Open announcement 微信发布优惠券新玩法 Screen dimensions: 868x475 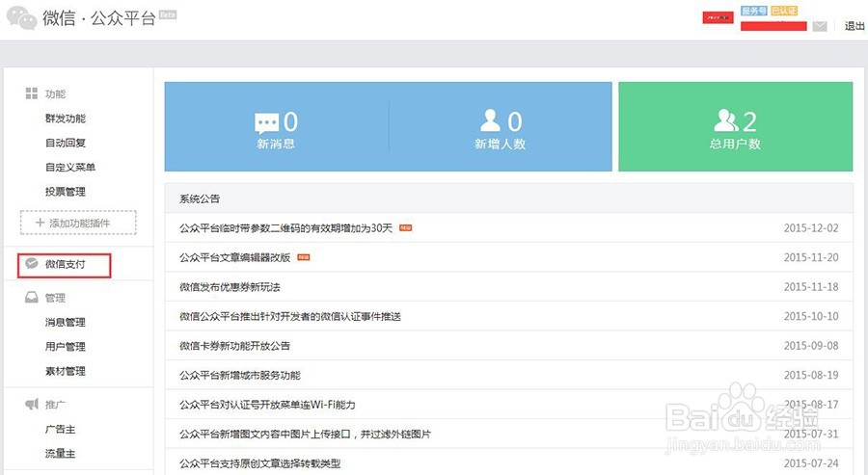pos(230,286)
